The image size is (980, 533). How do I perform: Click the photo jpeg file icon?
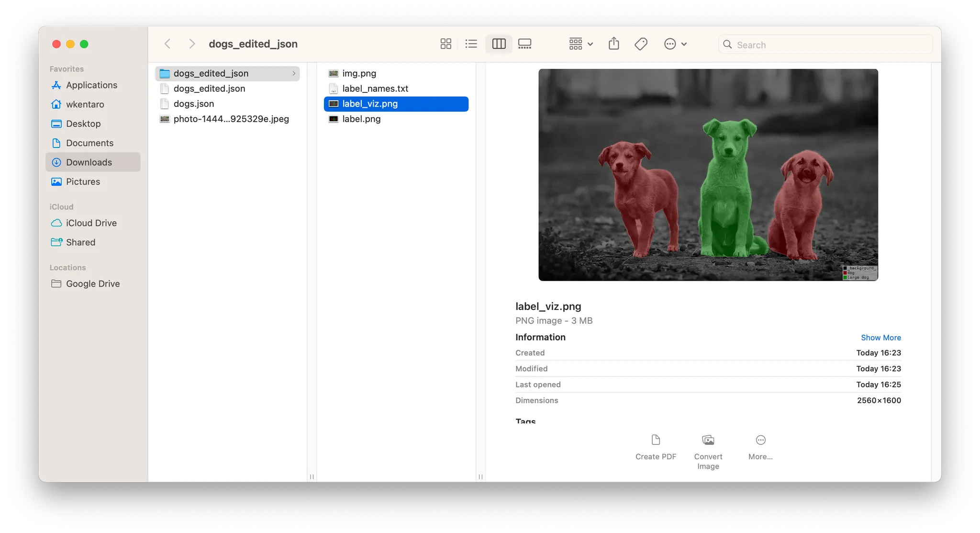pos(165,119)
